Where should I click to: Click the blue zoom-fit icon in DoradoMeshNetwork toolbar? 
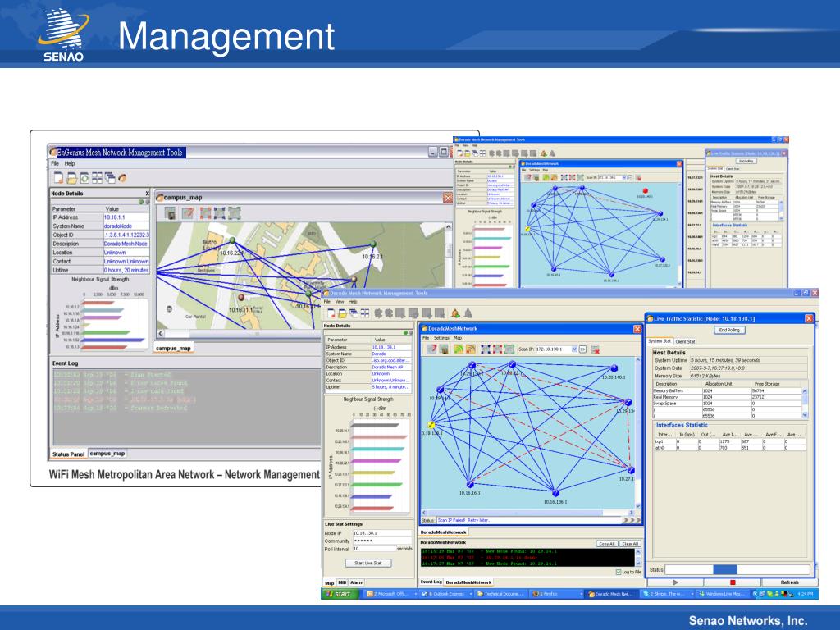(486, 349)
